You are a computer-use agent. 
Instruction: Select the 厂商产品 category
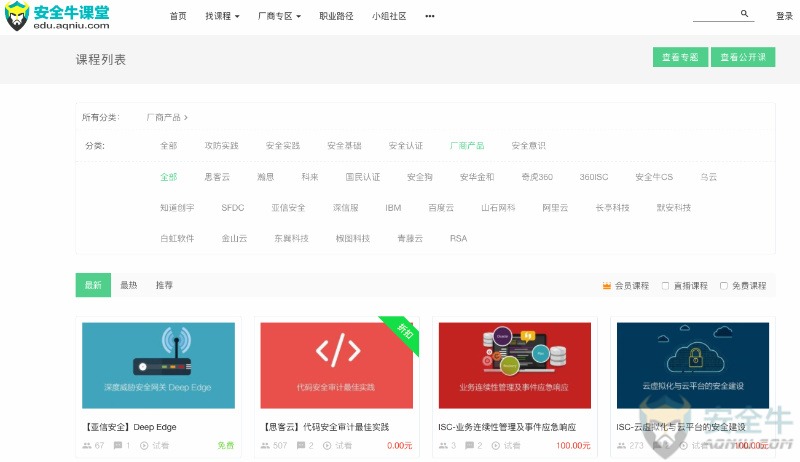coord(467,146)
